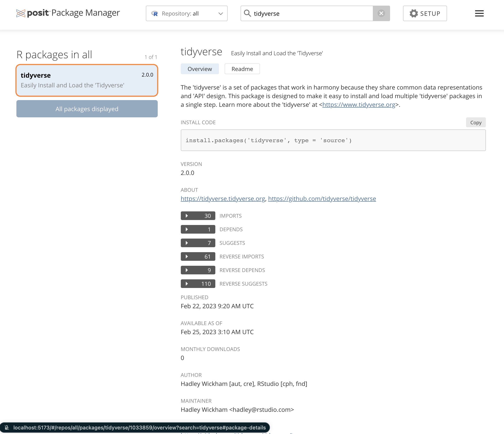Open the hamburger menu
Viewport: 504px width, 434px height.
[479, 13]
